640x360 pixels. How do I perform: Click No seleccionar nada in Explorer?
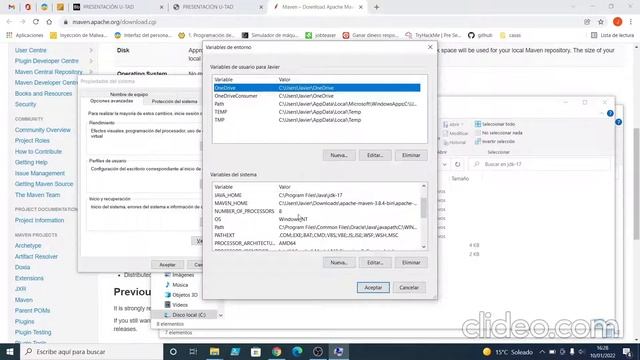[x=498, y=133]
